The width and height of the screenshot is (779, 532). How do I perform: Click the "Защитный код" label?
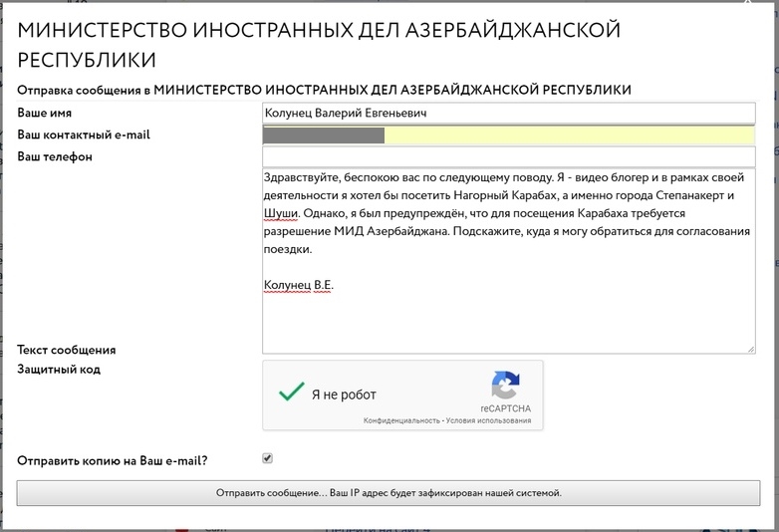point(59,370)
